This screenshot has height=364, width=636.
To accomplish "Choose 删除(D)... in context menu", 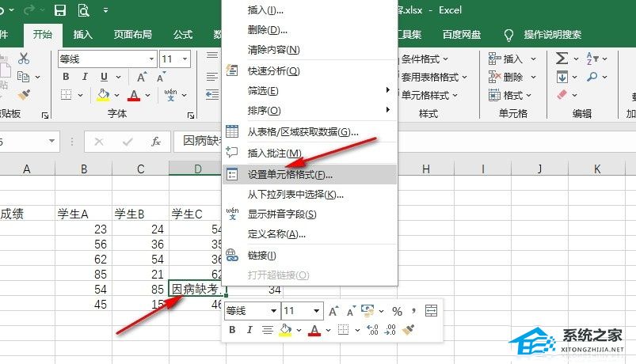I will [x=310, y=29].
